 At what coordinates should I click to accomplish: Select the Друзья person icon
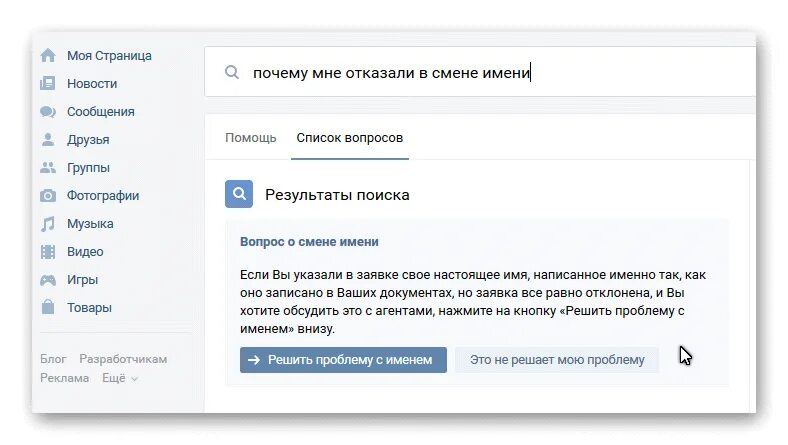pyautogui.click(x=48, y=139)
